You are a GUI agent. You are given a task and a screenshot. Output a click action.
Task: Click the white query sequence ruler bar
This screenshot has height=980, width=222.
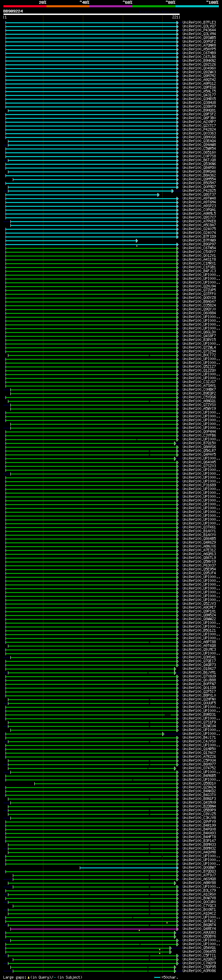click(x=92, y=14)
